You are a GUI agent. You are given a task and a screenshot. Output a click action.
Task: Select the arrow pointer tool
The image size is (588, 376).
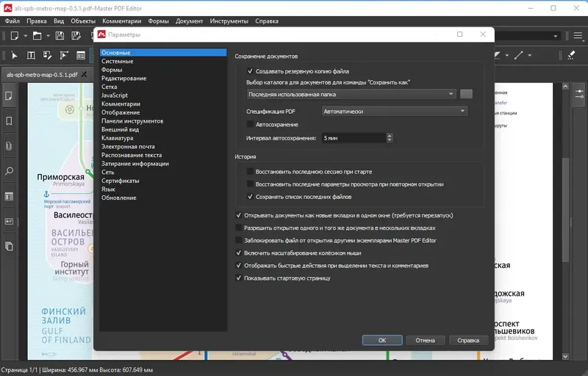(x=15, y=55)
